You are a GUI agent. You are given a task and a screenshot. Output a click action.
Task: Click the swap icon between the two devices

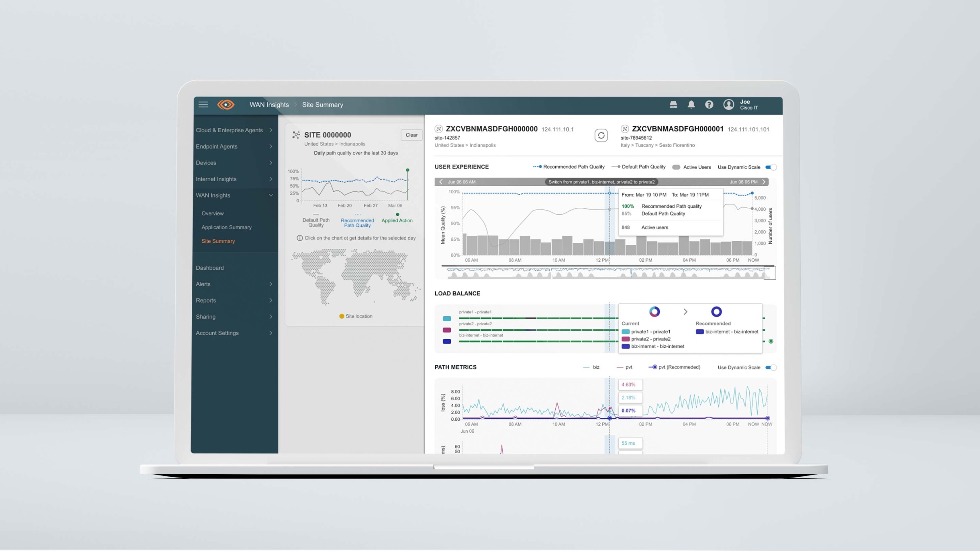point(601,136)
